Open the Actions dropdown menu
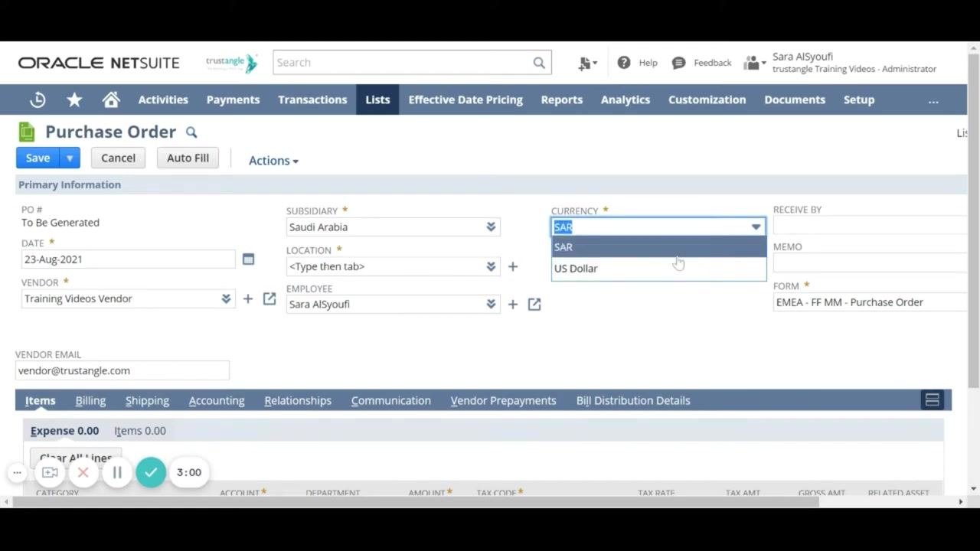 point(273,161)
